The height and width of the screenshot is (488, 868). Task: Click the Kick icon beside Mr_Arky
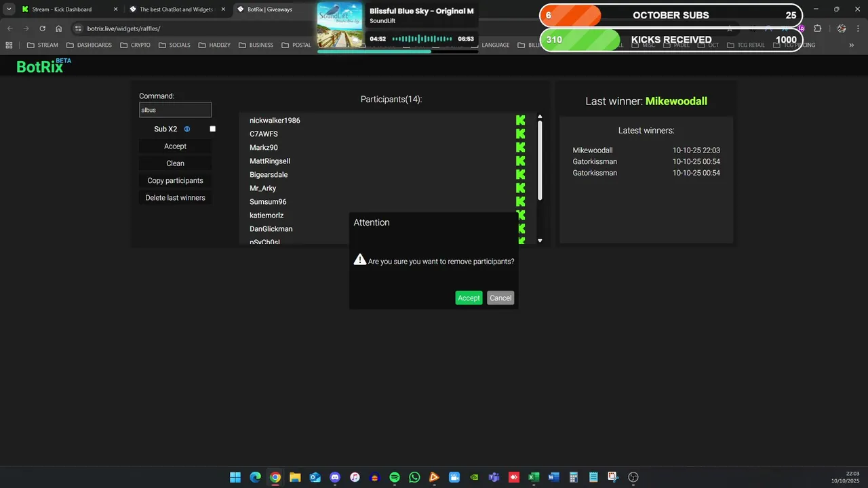click(521, 188)
